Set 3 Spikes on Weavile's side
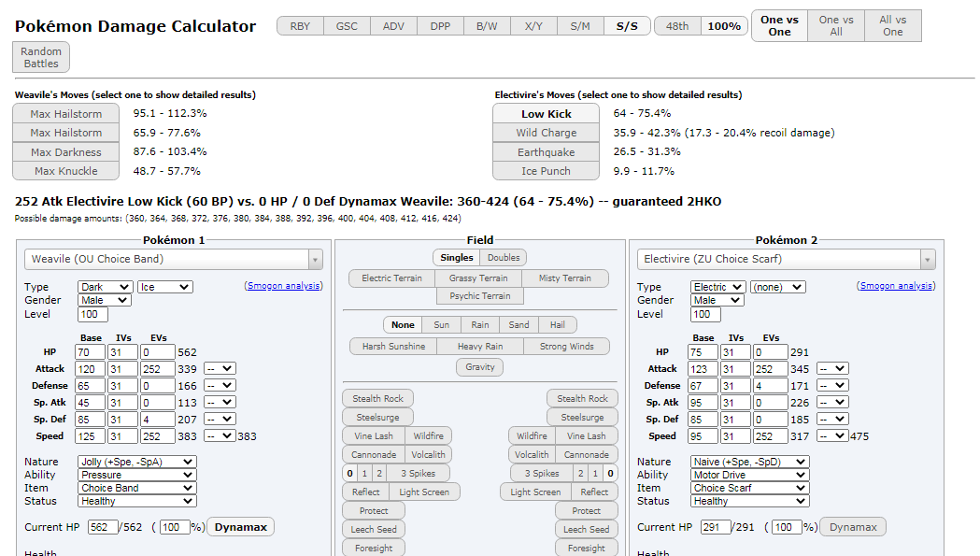 pos(418,474)
